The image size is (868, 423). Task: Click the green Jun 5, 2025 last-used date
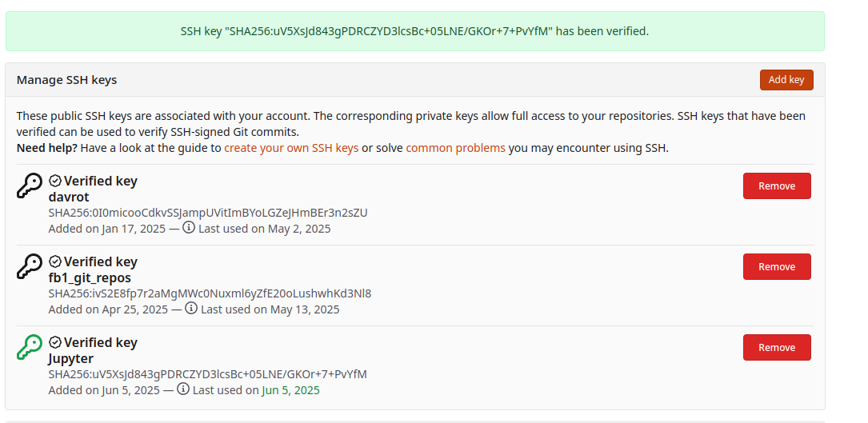[290, 390]
